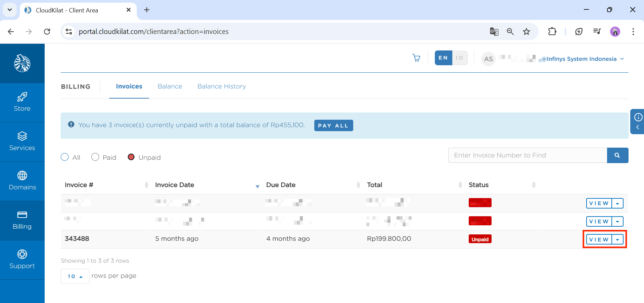Click the Store rocket icon in sidebar
The width and height of the screenshot is (644, 303).
click(22, 97)
